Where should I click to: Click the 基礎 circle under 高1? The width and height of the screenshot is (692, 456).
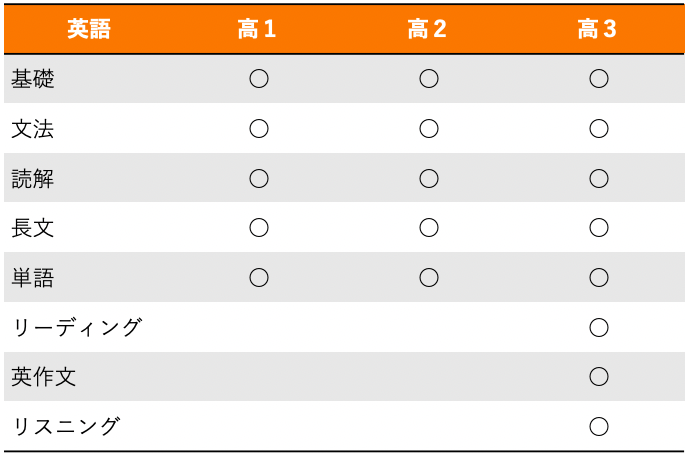259,79
